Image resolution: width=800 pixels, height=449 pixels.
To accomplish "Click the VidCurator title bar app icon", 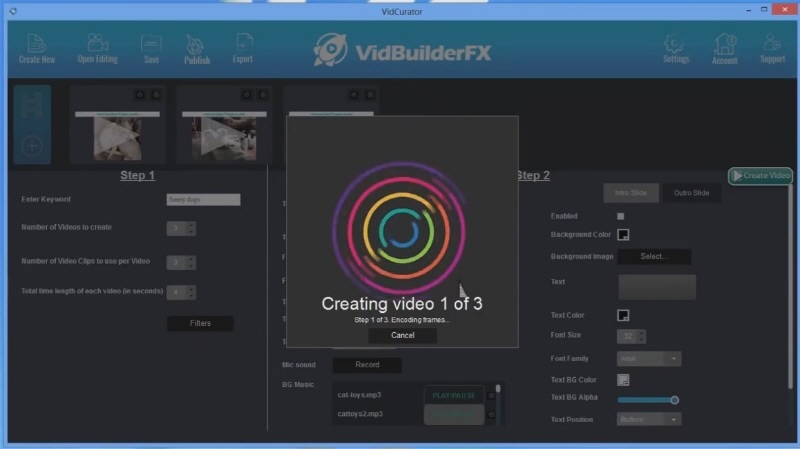I will pos(13,11).
